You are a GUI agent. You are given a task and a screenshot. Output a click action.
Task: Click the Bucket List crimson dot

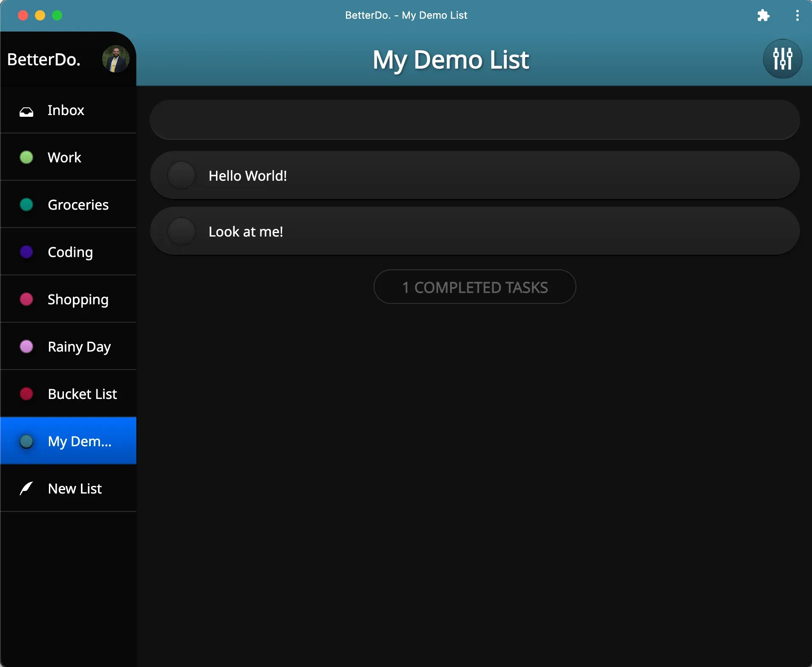click(x=26, y=394)
